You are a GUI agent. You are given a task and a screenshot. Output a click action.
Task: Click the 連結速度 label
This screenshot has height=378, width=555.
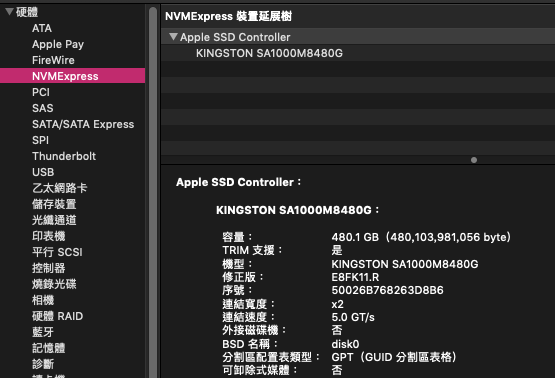(x=248, y=317)
